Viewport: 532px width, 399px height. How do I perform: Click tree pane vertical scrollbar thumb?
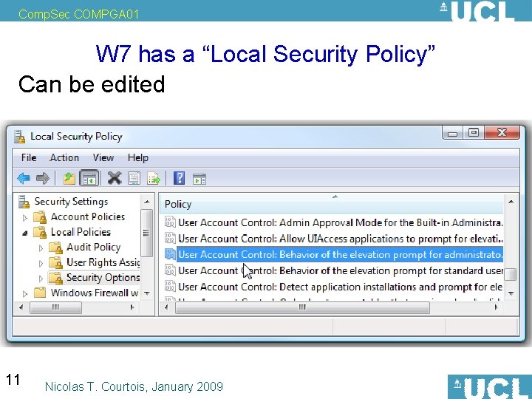[146, 233]
